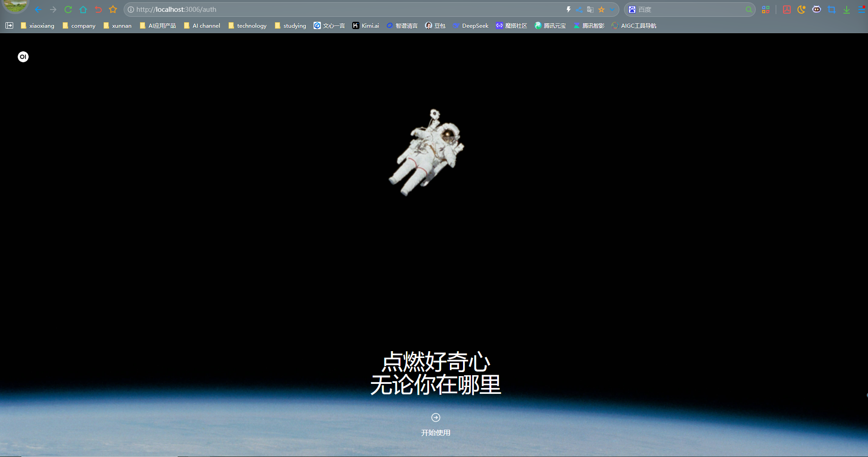Toggle night mode with the moon icon
Image resolution: width=868 pixels, height=457 pixels.
[x=802, y=10]
